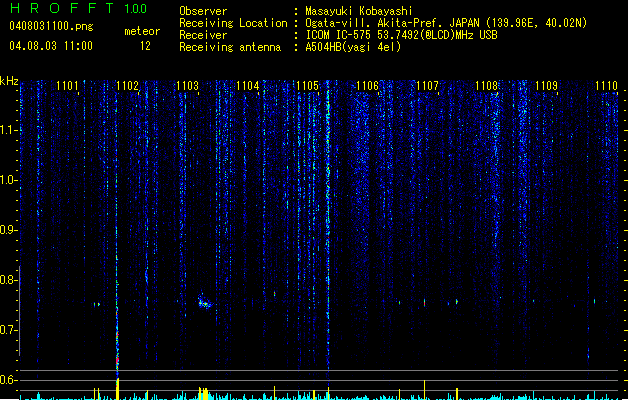Click the curled meteor echo blob after 1103
Viewport: 629px width, 400px height.
pyautogui.click(x=205, y=302)
